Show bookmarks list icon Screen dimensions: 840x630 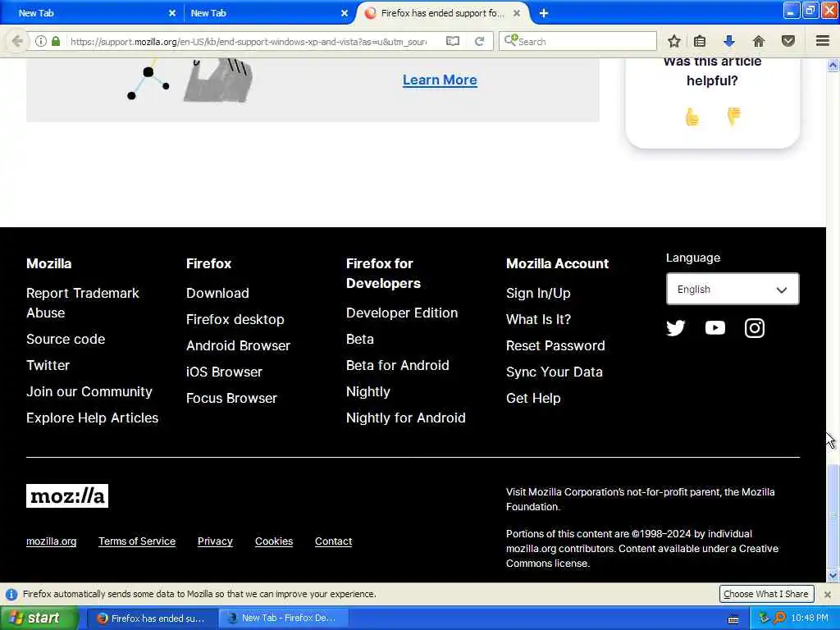pyautogui.click(x=700, y=41)
